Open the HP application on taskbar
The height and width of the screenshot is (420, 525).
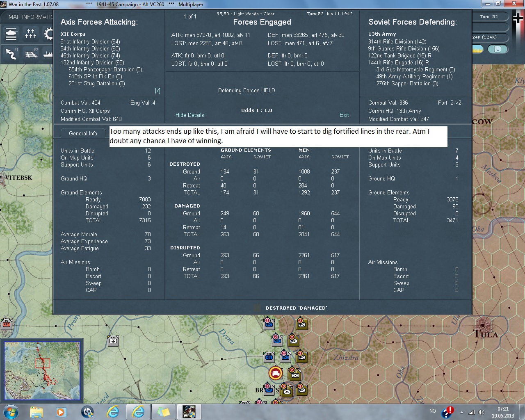click(87, 412)
